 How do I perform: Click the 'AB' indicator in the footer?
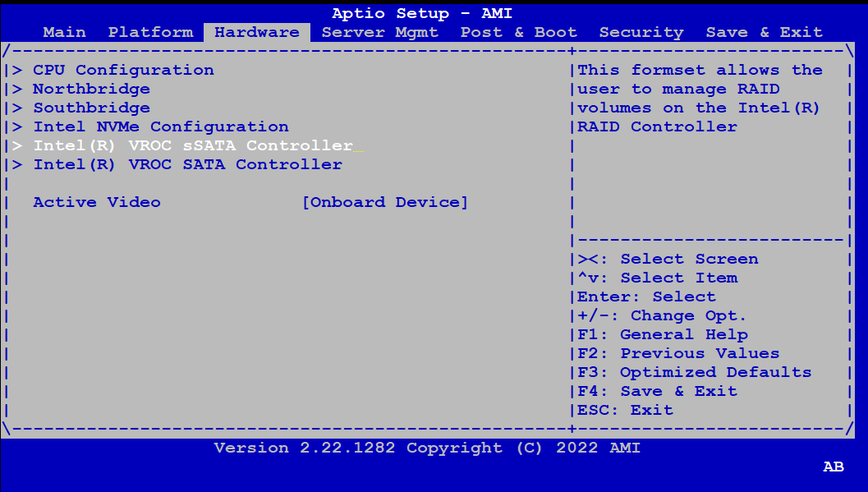coord(834,467)
